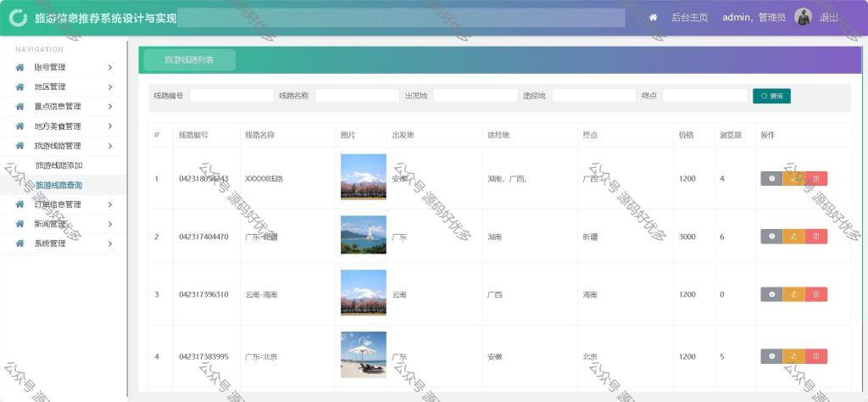This screenshot has width=868, height=402.
Task: Focus the 线路名称 search field
Action: click(x=357, y=96)
